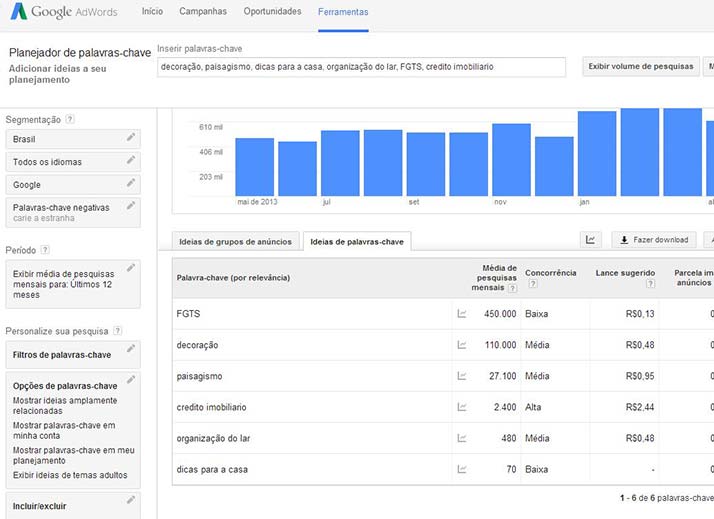This screenshot has height=519, width=714.
Task: Toggle chart view button above table
Action: coord(591,239)
